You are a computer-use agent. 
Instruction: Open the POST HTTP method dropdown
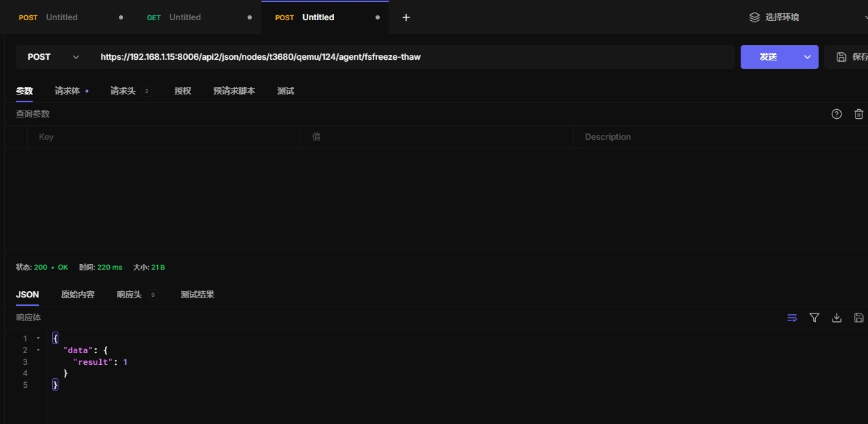coord(53,57)
